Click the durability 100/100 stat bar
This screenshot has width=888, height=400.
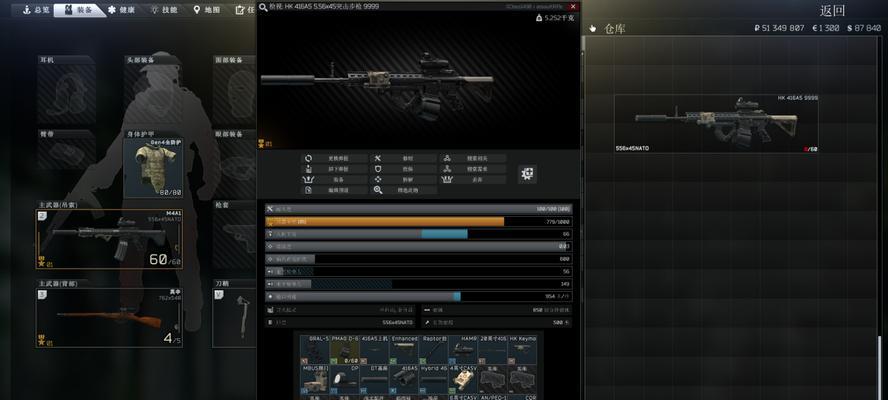[419, 209]
